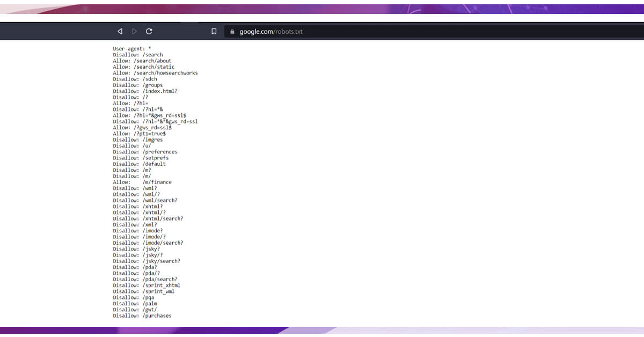Click the 'Disallow: /imode/?' line
Image resolution: width=644 pixels, height=337 pixels.
140,237
